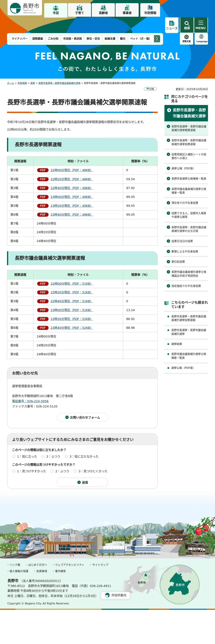Screen dimensions: 215x644
Task: Click the 印刷 print button
Action: coord(150,89)
